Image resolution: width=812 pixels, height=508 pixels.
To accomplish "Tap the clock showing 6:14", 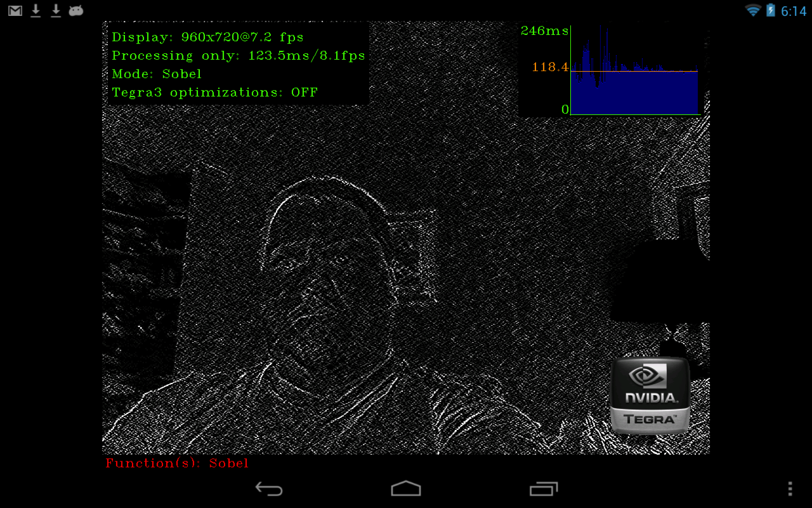I will (x=793, y=11).
